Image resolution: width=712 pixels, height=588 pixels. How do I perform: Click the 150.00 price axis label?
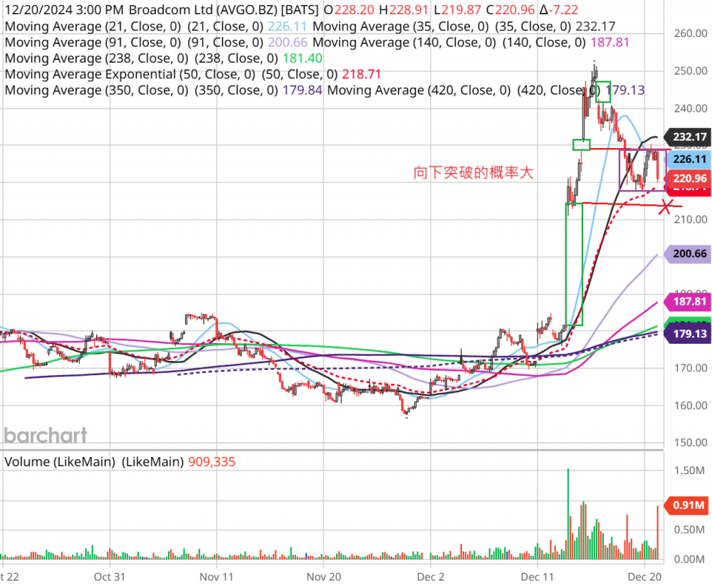690,442
